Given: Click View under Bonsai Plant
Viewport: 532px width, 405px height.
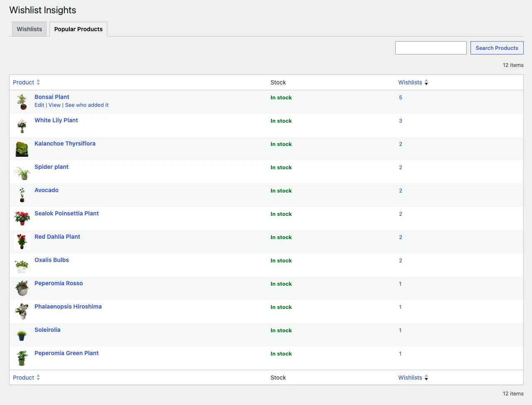Looking at the screenshot, I should [54, 105].
